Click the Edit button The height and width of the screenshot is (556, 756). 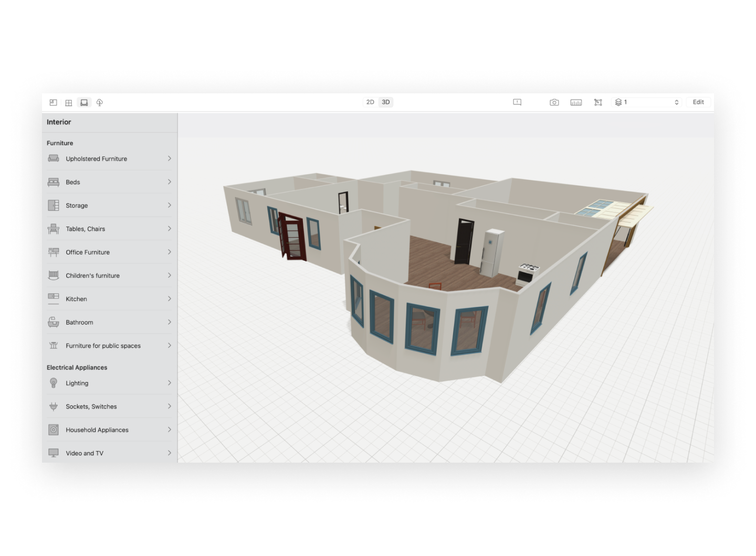click(x=698, y=102)
